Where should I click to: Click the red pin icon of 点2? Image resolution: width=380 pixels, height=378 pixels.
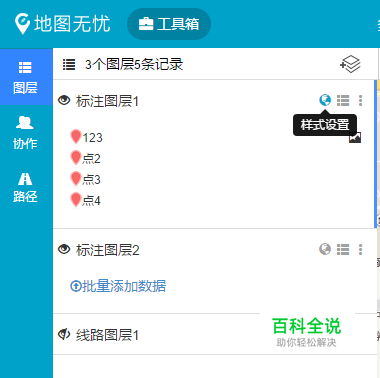pyautogui.click(x=76, y=158)
